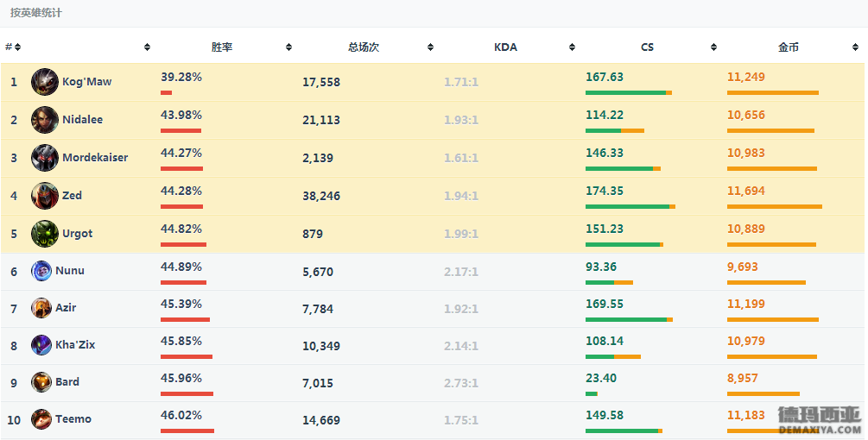Click Azir champion portrait icon
The width and height of the screenshot is (868, 440).
(41, 308)
